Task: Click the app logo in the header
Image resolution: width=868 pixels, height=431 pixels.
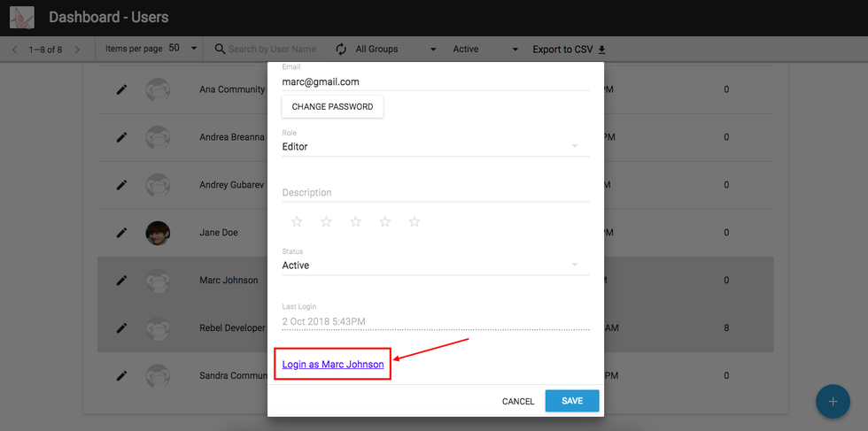Action: (x=21, y=18)
